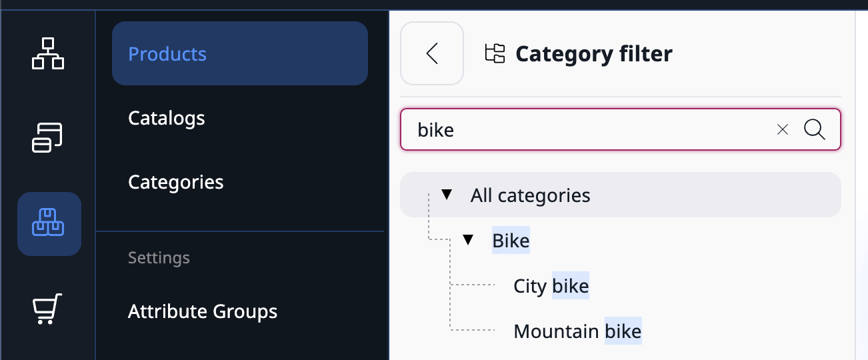Click the Category filter heading
The height and width of the screenshot is (360, 868).
[x=594, y=54]
